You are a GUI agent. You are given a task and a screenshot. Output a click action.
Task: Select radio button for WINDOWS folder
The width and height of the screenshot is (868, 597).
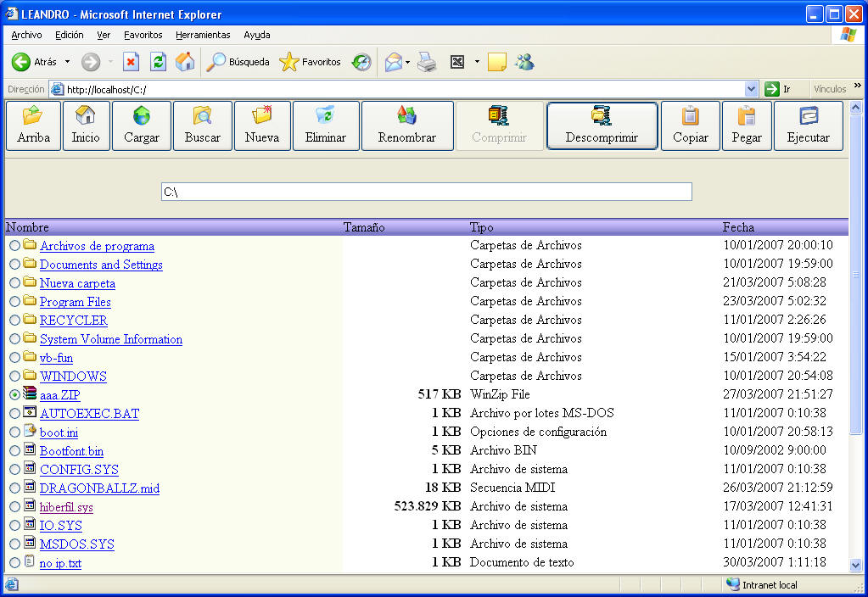tap(14, 377)
